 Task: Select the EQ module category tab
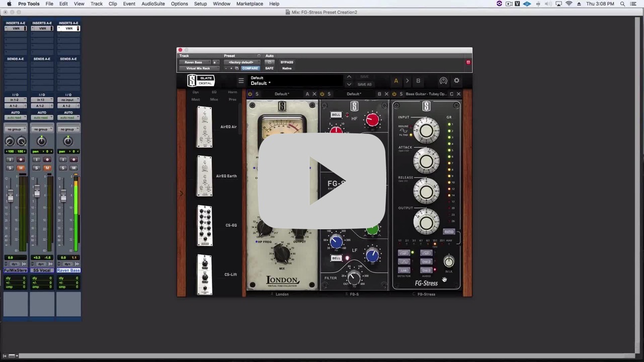[x=214, y=92]
